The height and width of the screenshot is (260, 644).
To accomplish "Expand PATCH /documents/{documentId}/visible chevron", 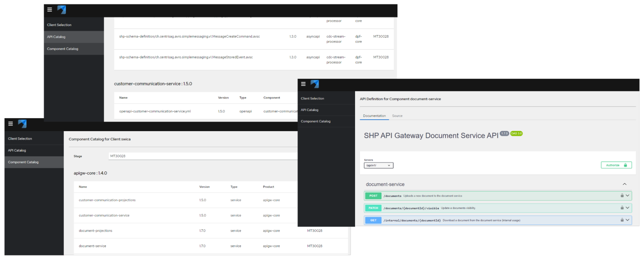I will tap(628, 208).
